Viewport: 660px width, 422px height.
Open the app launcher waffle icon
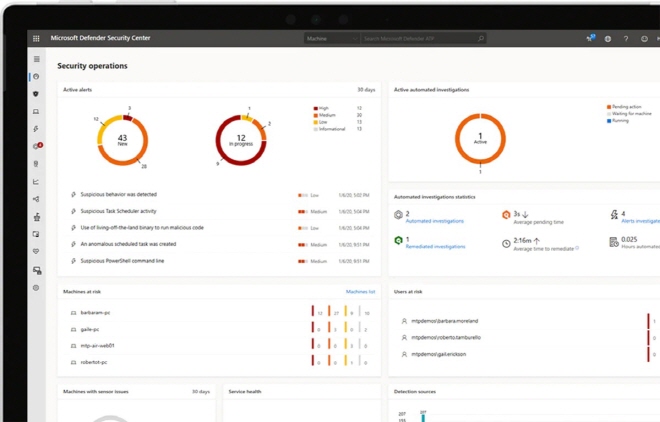36,38
